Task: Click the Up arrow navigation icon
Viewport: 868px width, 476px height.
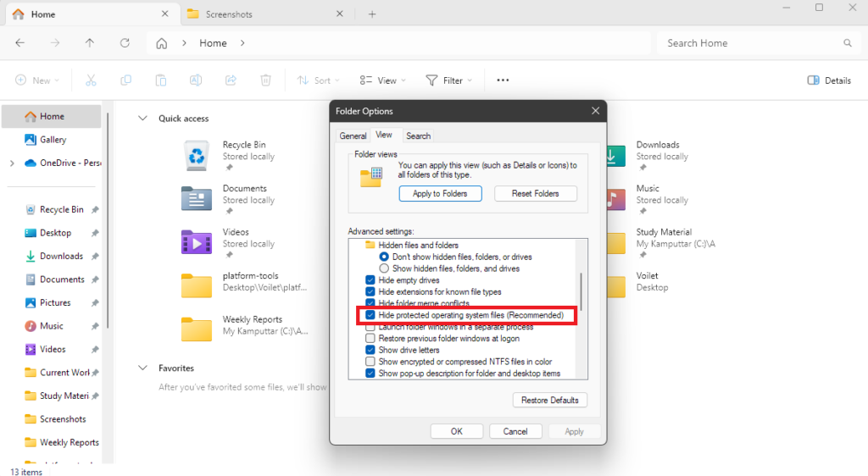Action: click(x=90, y=43)
